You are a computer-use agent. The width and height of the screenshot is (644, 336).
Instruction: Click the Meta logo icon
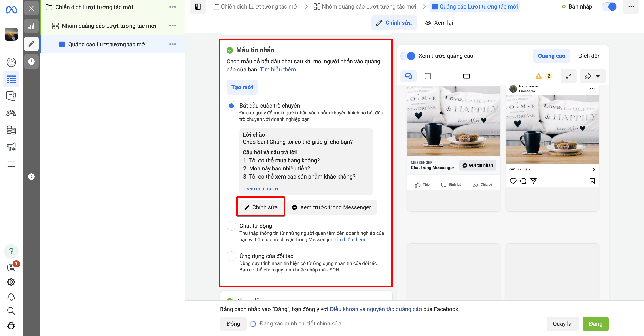(x=11, y=10)
